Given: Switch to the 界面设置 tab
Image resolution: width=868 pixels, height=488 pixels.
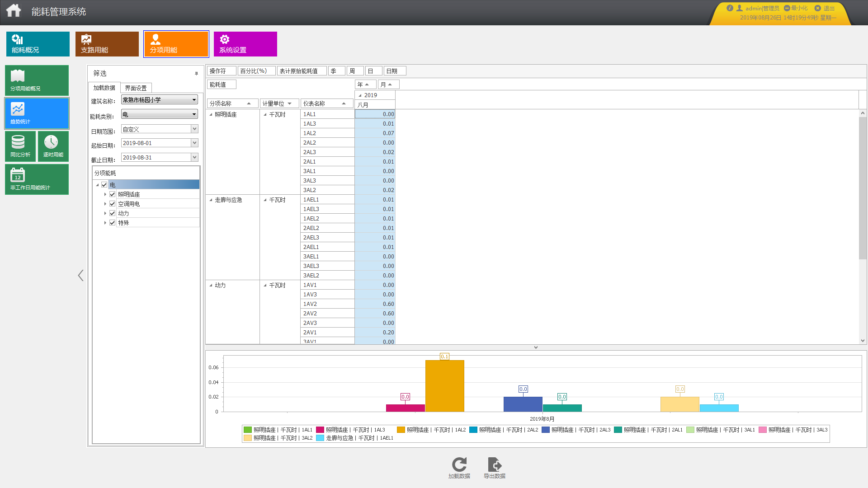Looking at the screenshot, I should click(x=136, y=88).
